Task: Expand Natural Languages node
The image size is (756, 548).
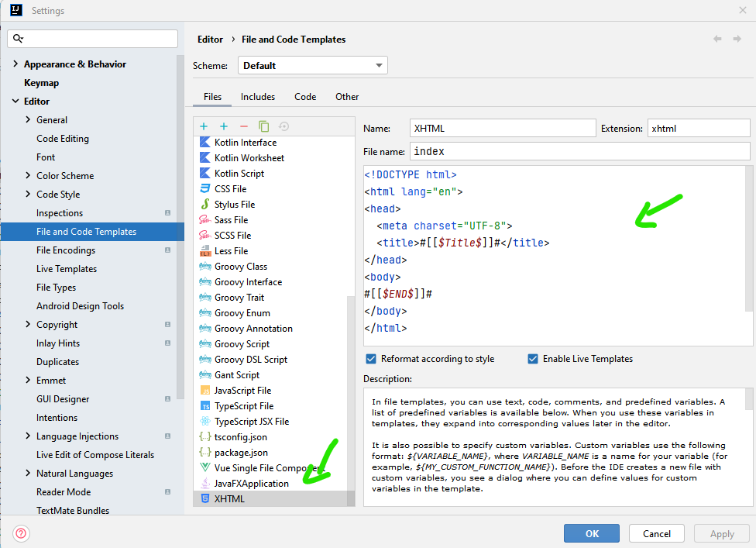Action: pos(27,474)
